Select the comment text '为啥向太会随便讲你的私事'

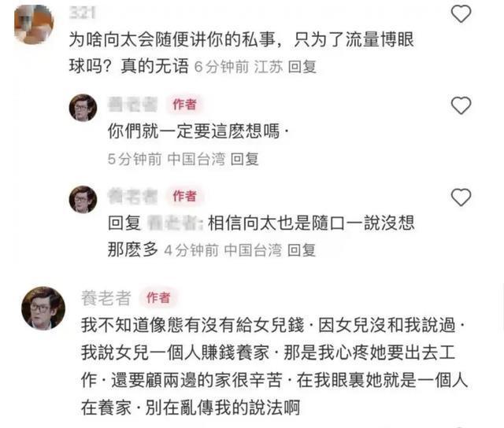point(172,40)
